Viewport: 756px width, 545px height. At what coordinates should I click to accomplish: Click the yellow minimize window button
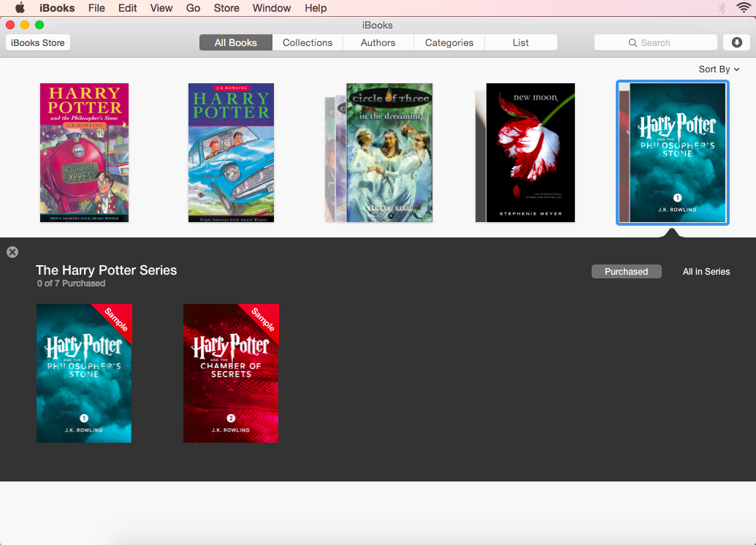(25, 25)
